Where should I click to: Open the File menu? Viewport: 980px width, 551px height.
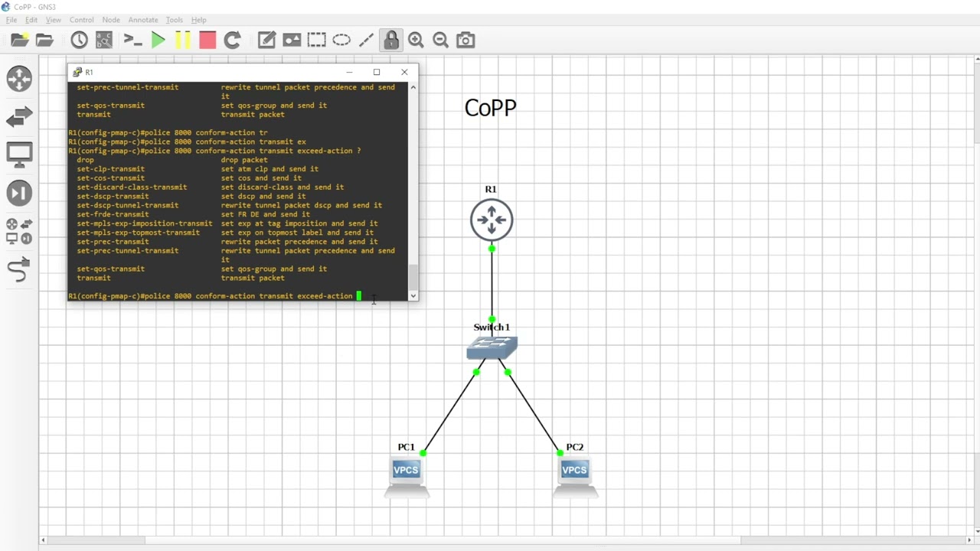coord(11,20)
